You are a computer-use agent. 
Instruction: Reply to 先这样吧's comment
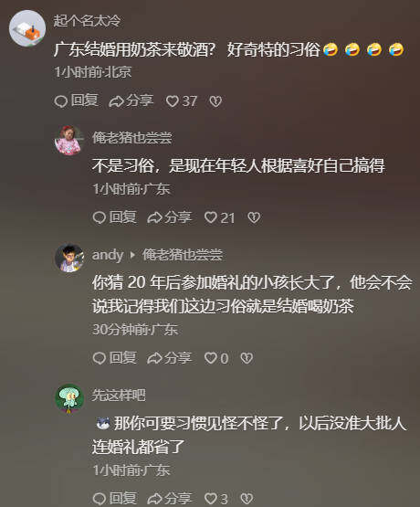[x=114, y=498]
